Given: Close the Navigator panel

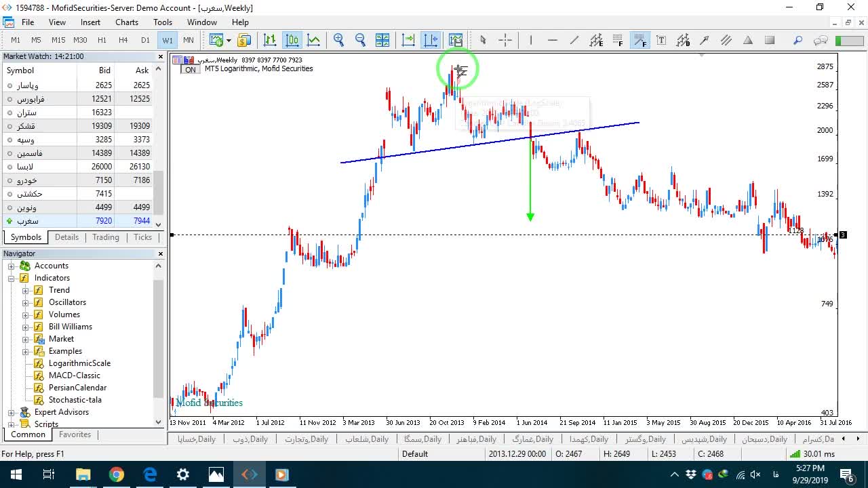Looking at the screenshot, I should tap(161, 253).
